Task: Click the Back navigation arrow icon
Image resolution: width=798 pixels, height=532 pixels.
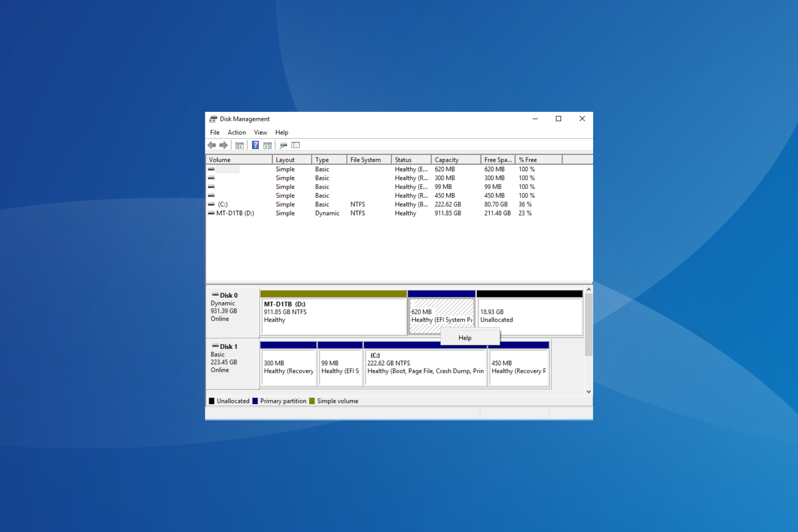Action: pos(212,145)
